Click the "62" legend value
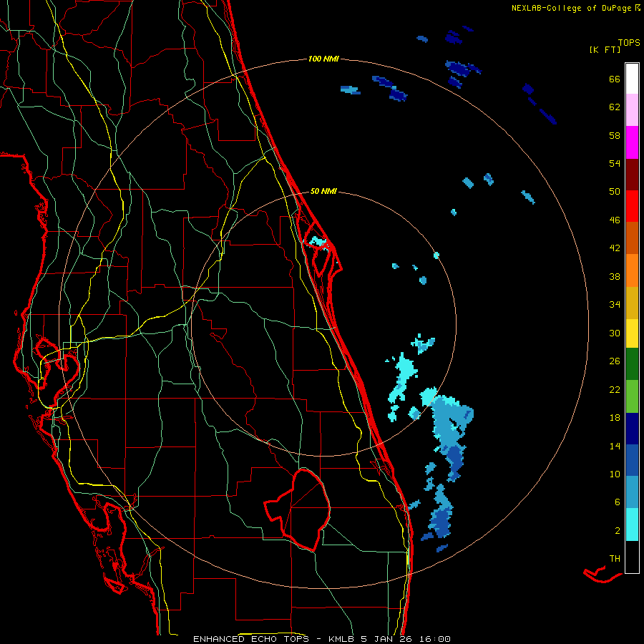 [615, 107]
